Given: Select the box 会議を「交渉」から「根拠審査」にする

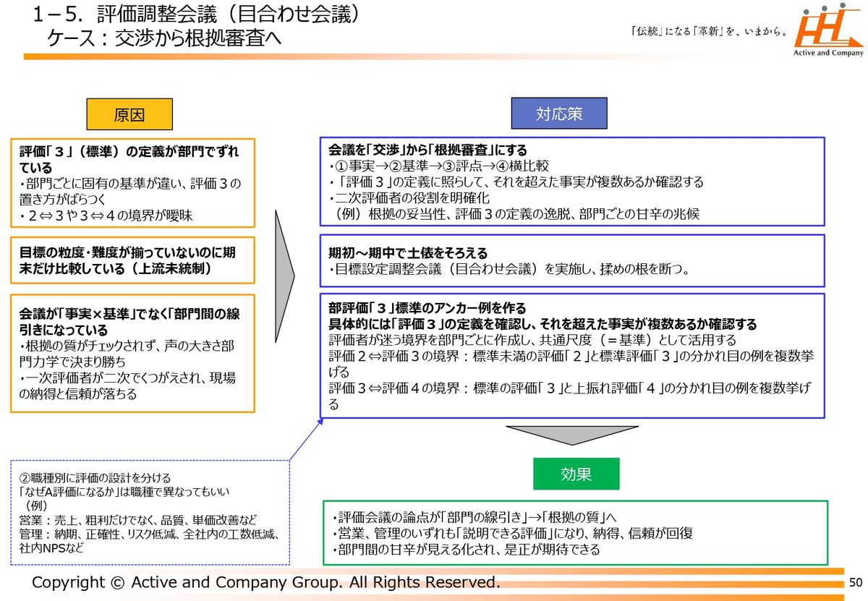Looking at the screenshot, I should tap(571, 182).
